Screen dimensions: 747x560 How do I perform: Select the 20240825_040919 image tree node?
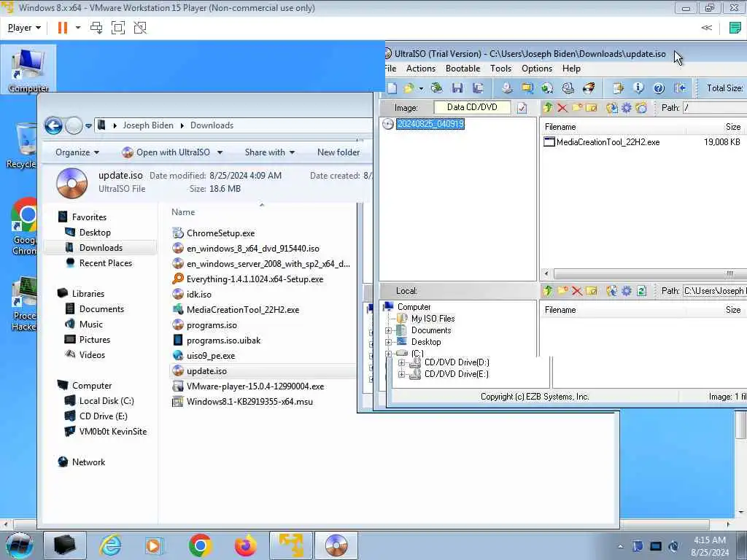tap(430, 124)
